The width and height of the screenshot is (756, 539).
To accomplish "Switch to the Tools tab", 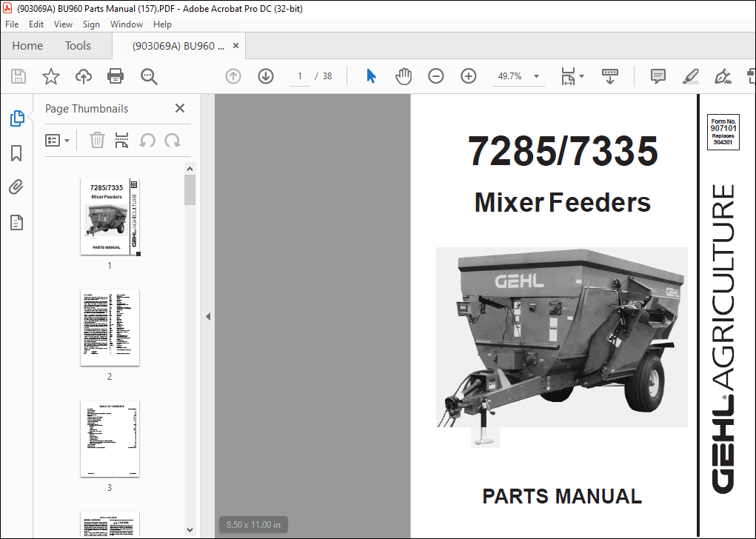I will click(78, 46).
